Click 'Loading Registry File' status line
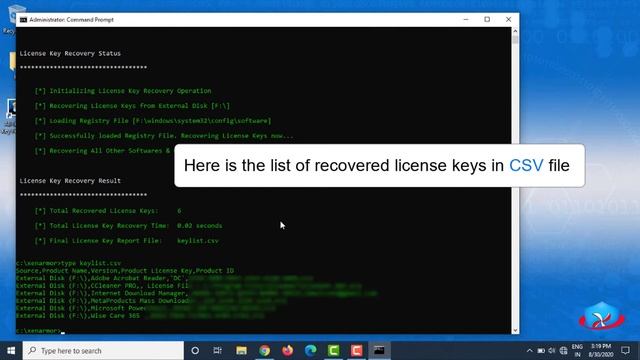Image resolution: width=640 pixels, height=360 pixels. click(x=153, y=121)
